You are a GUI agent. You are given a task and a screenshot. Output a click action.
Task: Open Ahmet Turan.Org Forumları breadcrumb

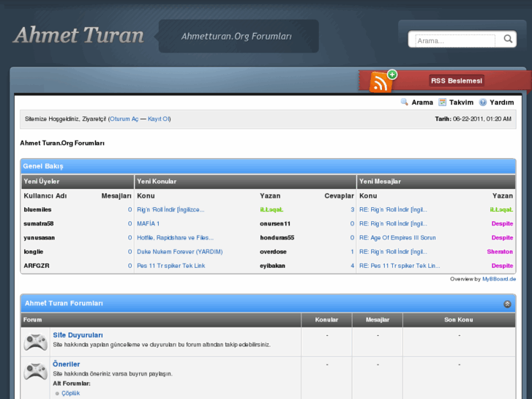click(62, 143)
